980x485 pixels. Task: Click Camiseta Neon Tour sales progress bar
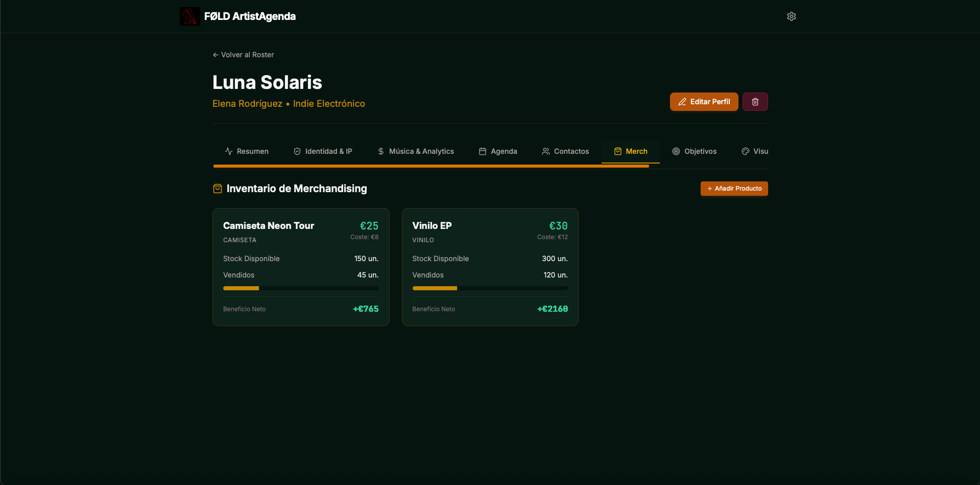tap(301, 288)
